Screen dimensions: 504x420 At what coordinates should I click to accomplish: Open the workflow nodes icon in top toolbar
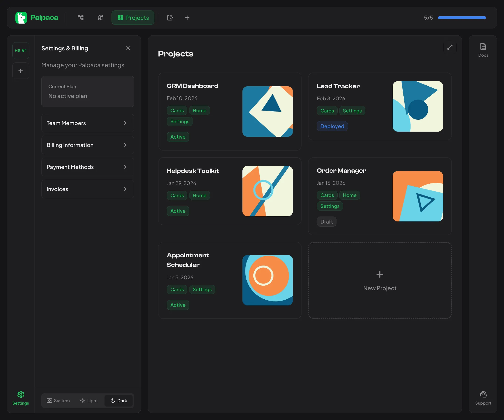[x=81, y=17]
